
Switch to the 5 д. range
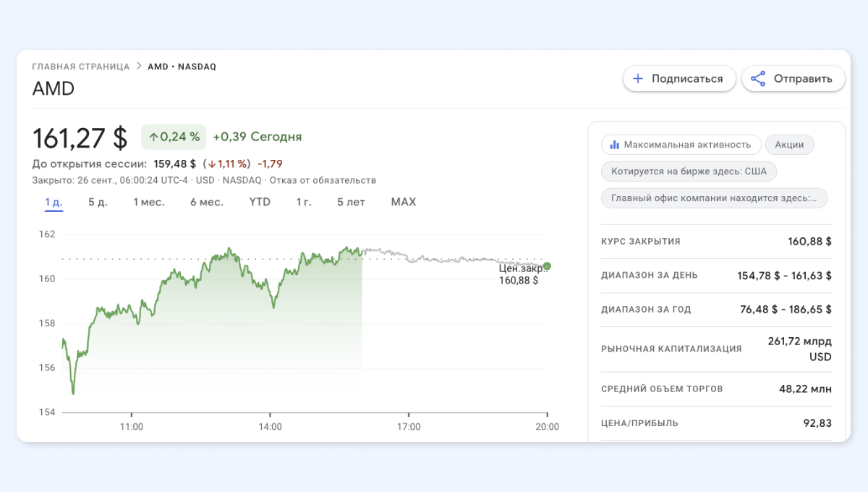[98, 203]
